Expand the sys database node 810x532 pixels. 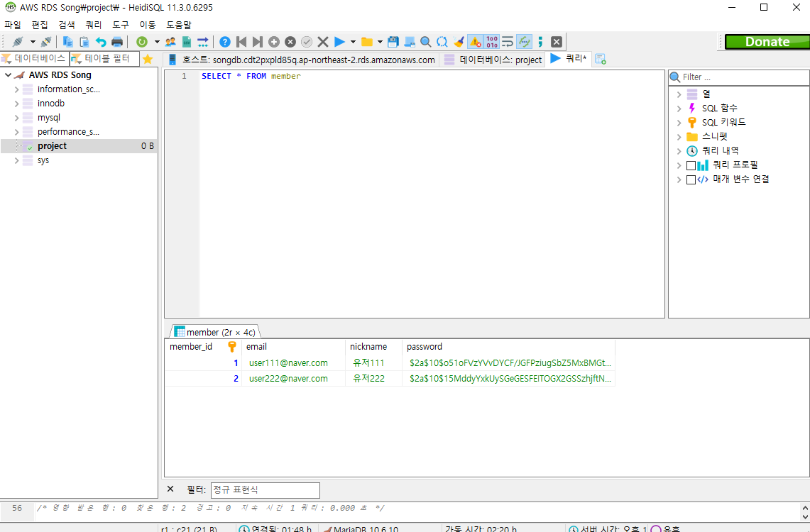click(16, 160)
